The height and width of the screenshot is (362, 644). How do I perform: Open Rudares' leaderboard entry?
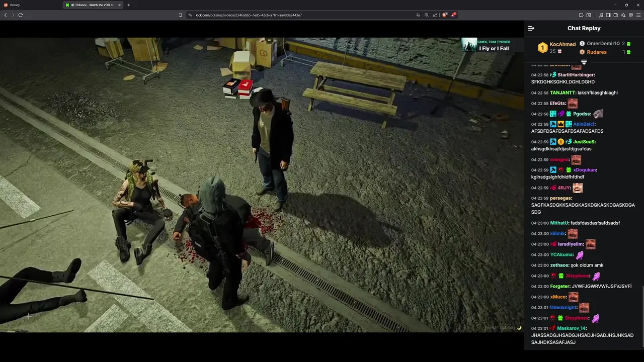click(x=597, y=52)
